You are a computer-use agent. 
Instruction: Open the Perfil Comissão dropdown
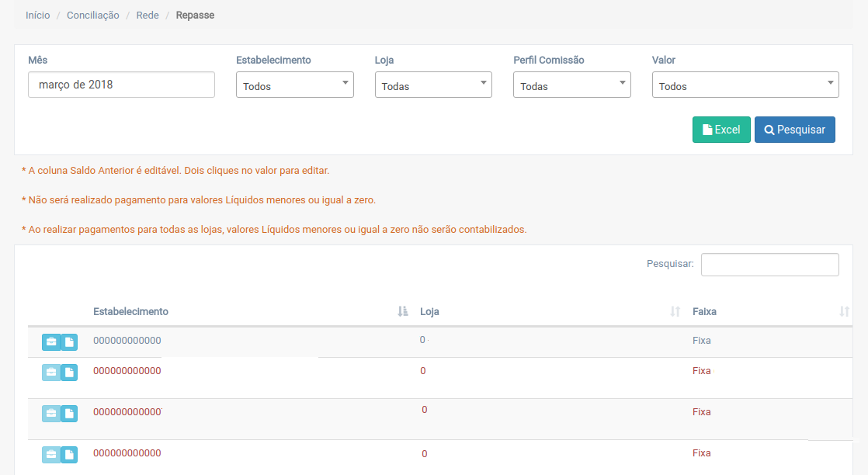coord(571,85)
